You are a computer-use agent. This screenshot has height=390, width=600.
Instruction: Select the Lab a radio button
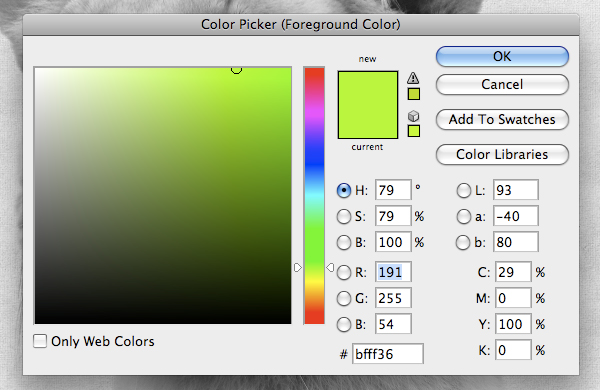[x=463, y=216]
